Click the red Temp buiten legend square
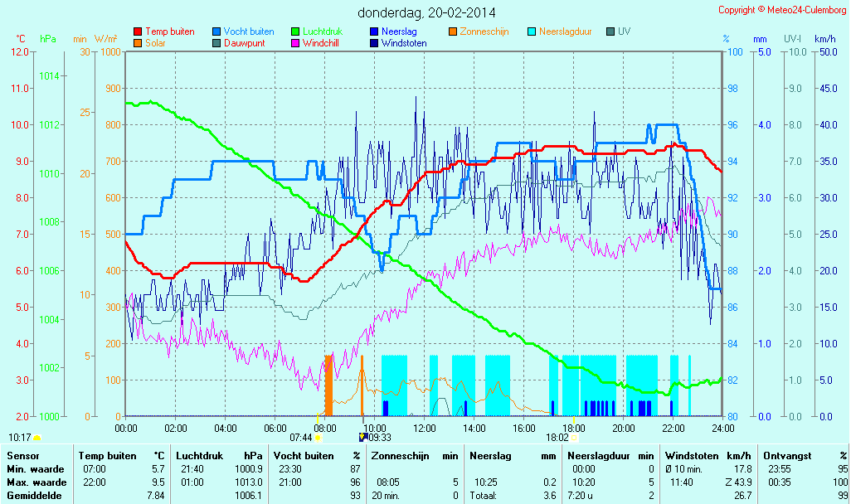This screenshot has height=504, width=851. 138,31
